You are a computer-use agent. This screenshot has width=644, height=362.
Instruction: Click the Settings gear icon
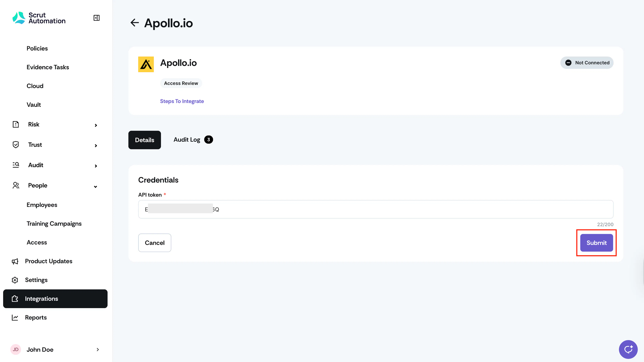(15, 280)
